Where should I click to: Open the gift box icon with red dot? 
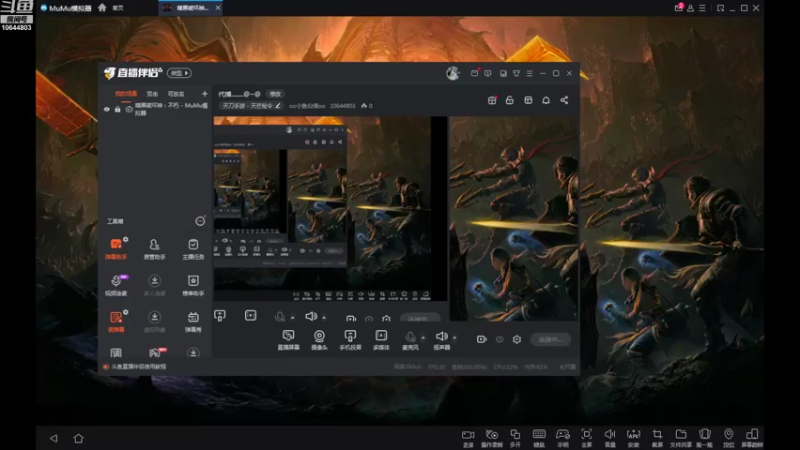pyautogui.click(x=492, y=100)
